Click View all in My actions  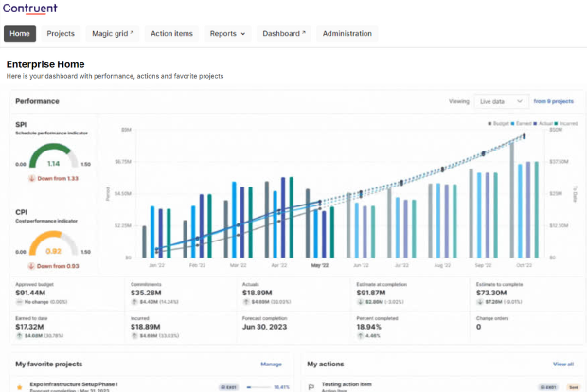click(563, 364)
